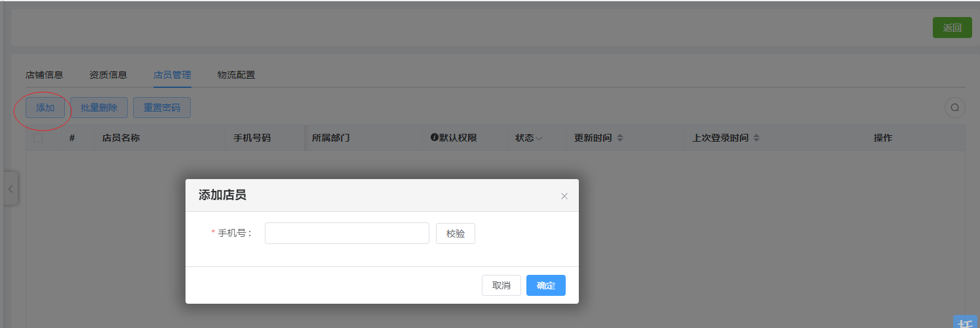Switch to the 资质信息 tab
The image size is (980, 328).
coord(108,75)
